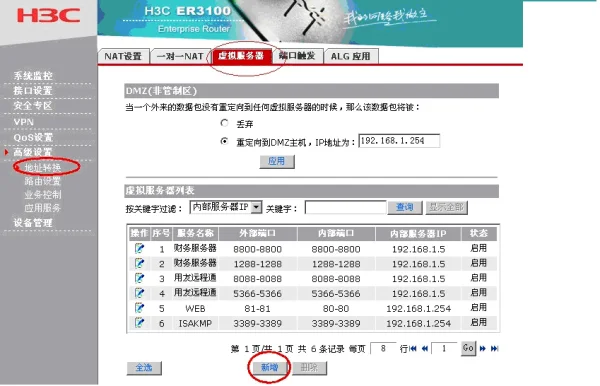Go to first page of records

point(413,349)
